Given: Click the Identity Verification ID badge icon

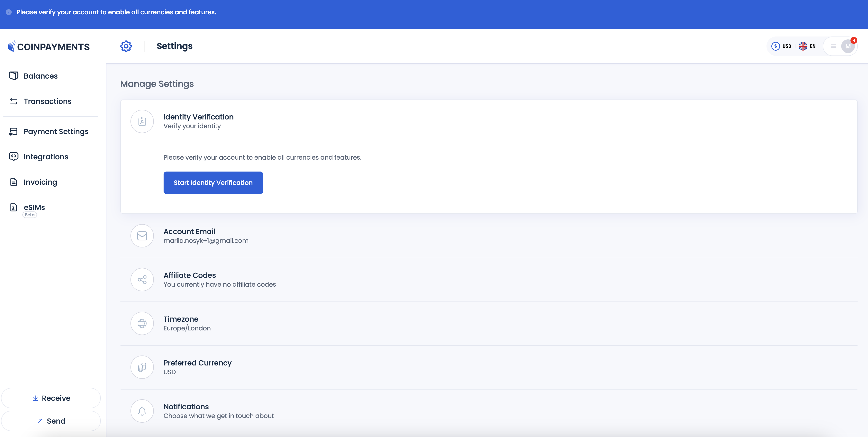Looking at the screenshot, I should pos(142,121).
